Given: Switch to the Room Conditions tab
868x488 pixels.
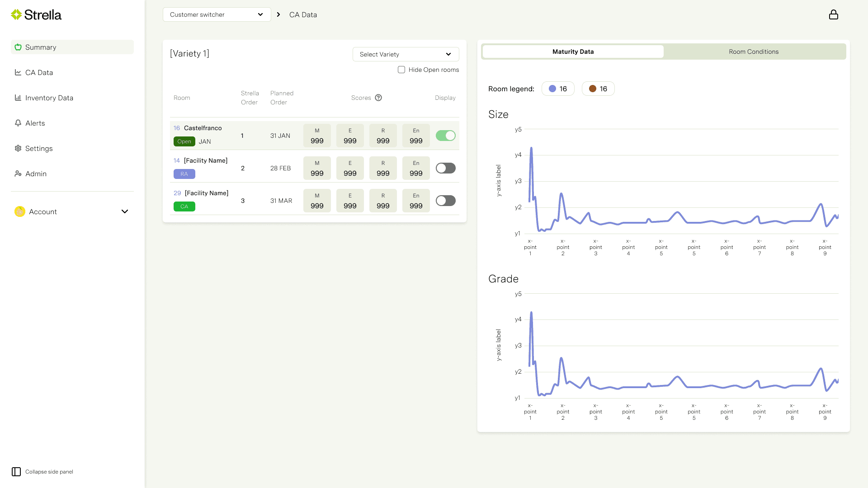Looking at the screenshot, I should (754, 52).
